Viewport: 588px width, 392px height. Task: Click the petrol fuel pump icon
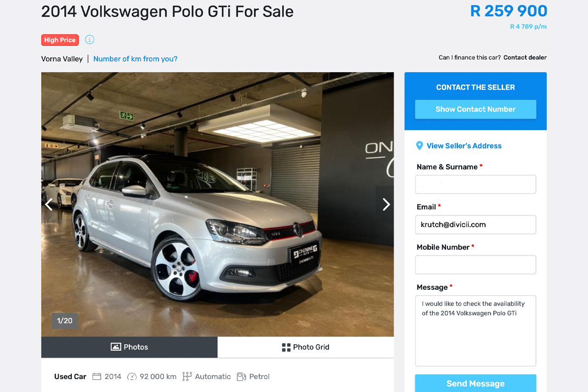pos(242,377)
